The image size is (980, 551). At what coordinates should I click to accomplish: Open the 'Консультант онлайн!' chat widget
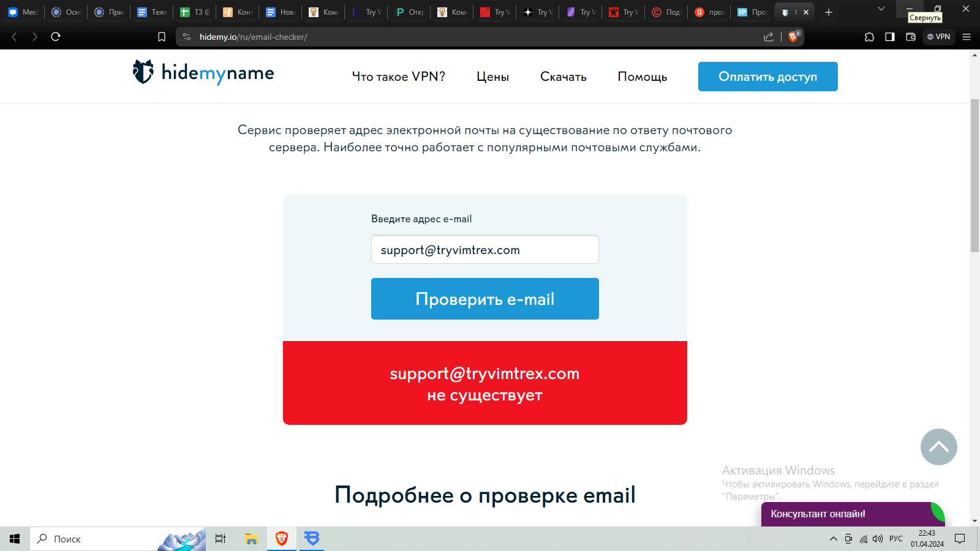click(x=853, y=514)
